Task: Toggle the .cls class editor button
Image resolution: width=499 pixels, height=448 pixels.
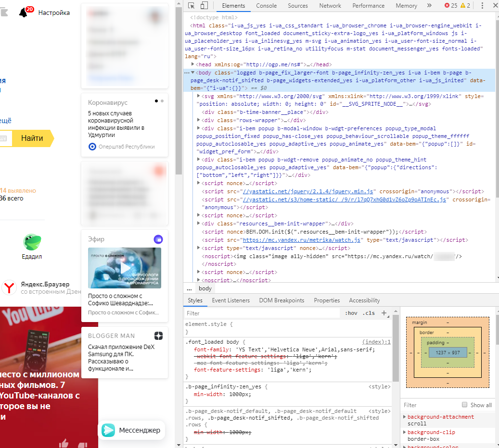Action: [369, 313]
